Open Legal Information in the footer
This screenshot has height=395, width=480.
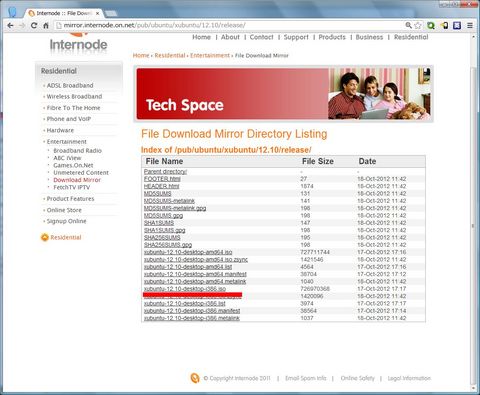[x=409, y=378]
